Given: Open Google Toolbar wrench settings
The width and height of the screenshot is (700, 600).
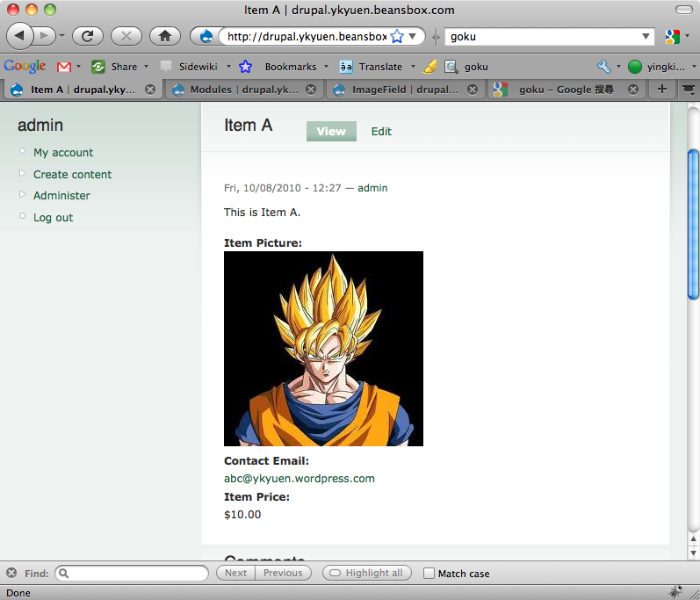Looking at the screenshot, I should 603,66.
